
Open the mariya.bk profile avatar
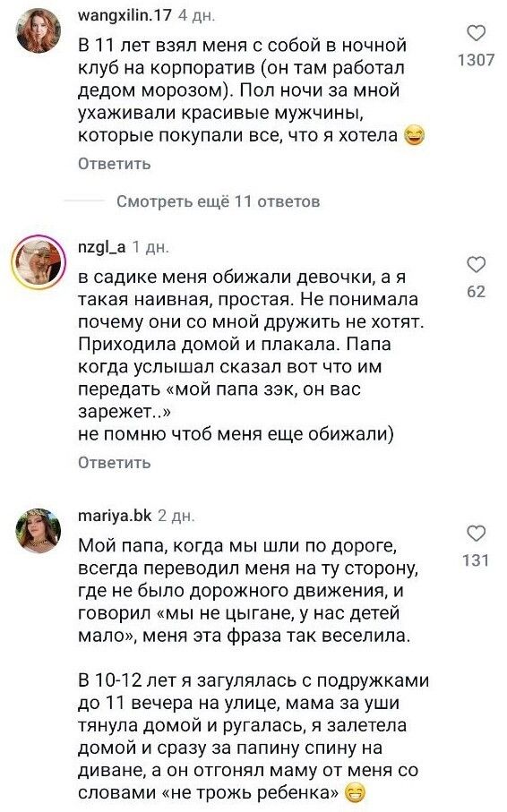tap(39, 531)
